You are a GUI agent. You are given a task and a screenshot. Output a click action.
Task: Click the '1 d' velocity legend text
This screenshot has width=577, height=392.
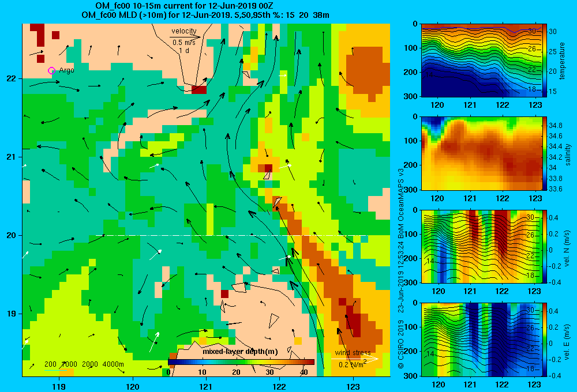click(184, 50)
